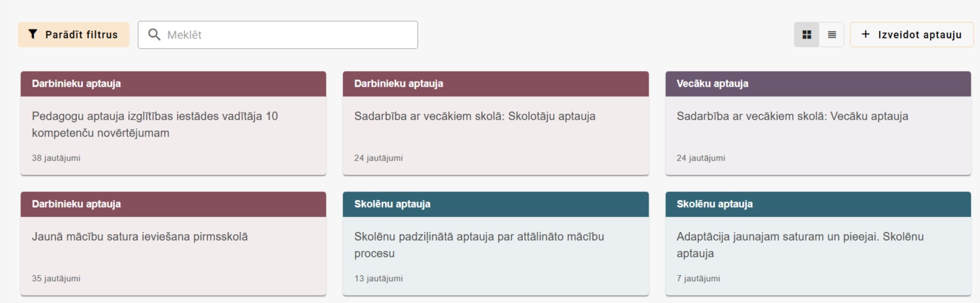Screen dimensions: 980x303
Task: Click the 38 jautājumi label
Action: [56, 158]
